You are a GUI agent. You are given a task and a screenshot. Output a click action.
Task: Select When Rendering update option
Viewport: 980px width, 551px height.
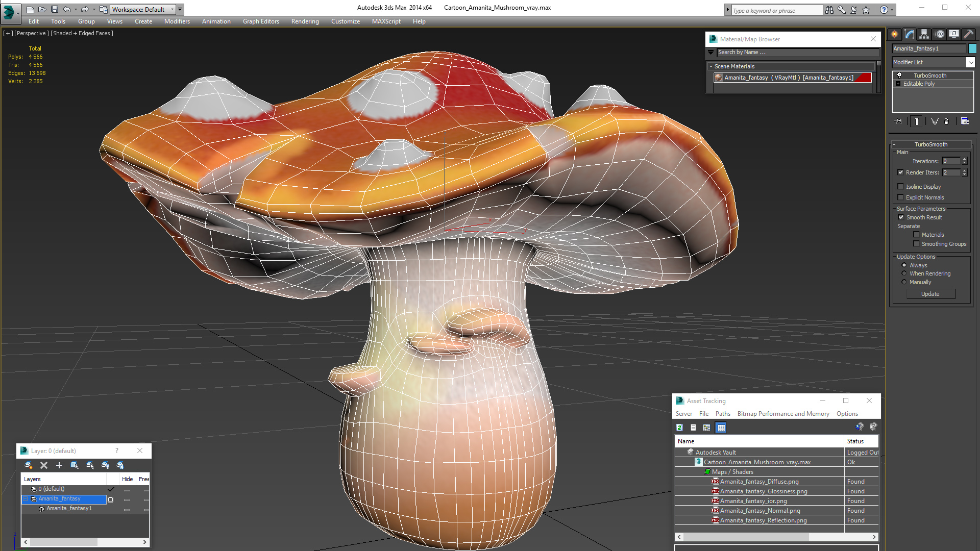pyautogui.click(x=904, y=273)
